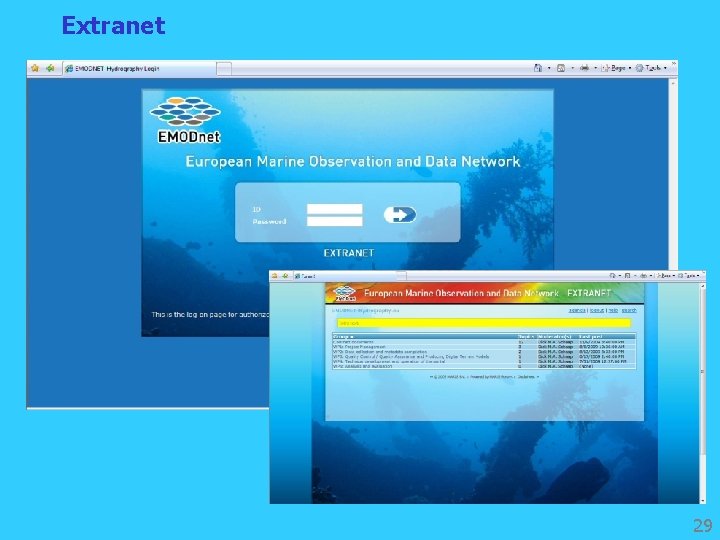The height and width of the screenshot is (540, 720).
Task: Expand Print dropdown arrow in login window
Action: [x=596, y=68]
